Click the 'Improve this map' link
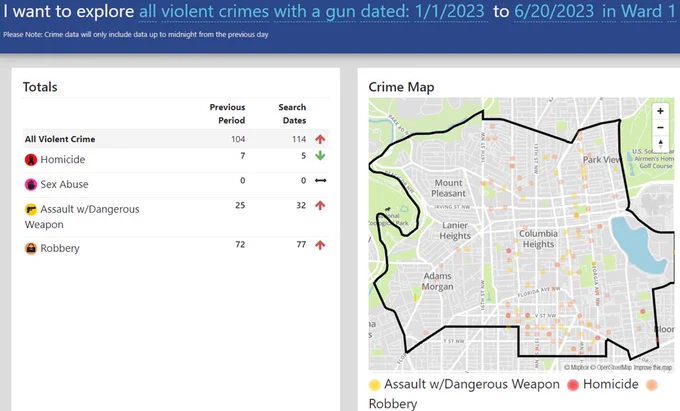Image resolution: width=680 pixels, height=411 pixels. click(x=653, y=367)
